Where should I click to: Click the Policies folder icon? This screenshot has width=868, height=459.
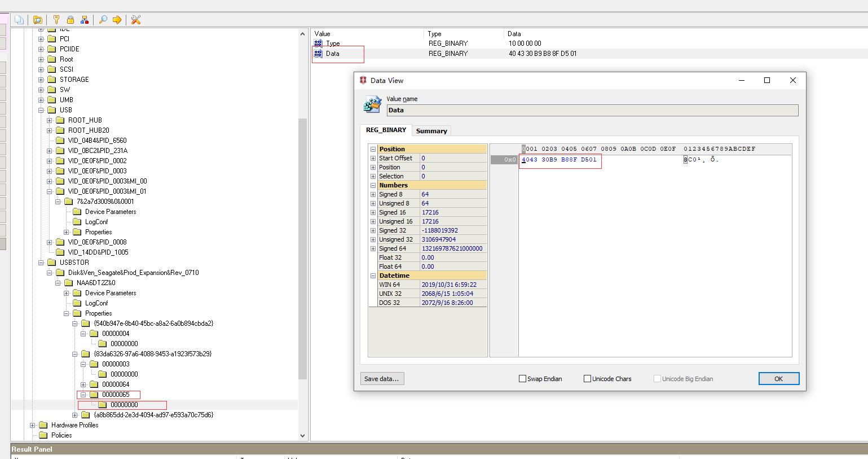[43, 435]
